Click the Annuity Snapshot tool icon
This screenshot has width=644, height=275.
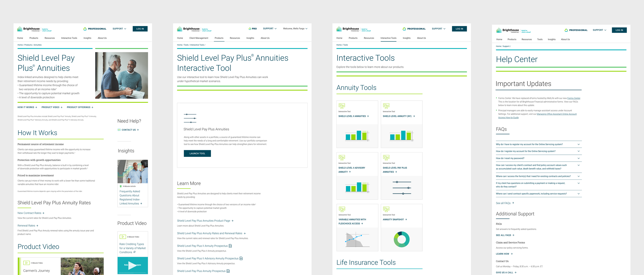click(x=386, y=209)
